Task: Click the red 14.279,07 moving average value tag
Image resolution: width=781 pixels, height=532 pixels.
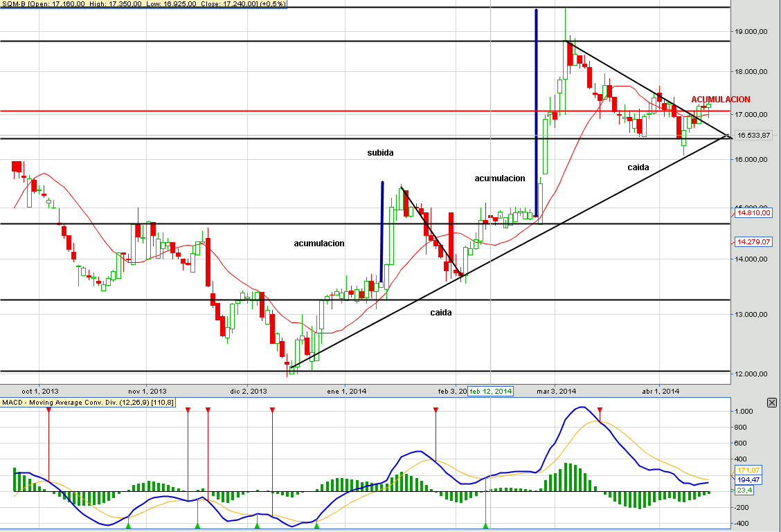Action: [x=753, y=242]
